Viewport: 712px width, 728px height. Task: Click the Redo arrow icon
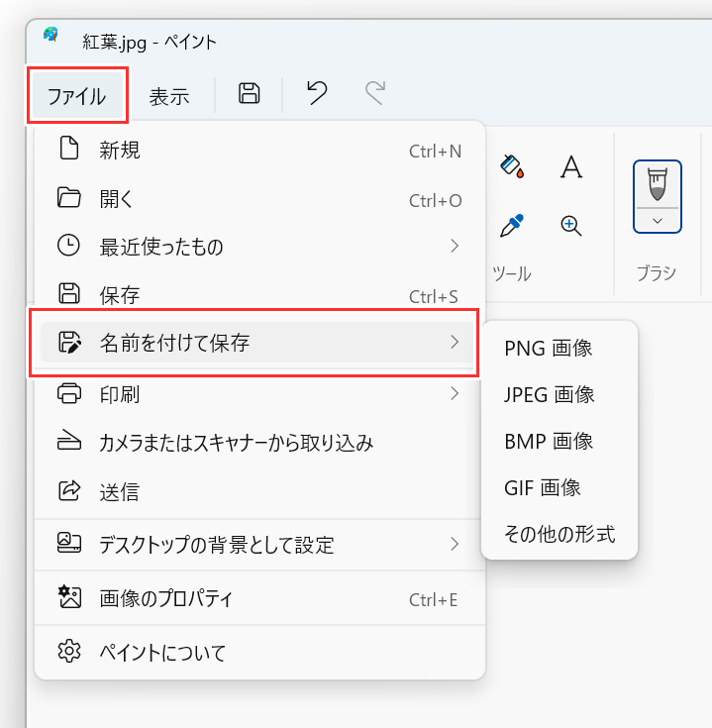pyautogui.click(x=375, y=92)
